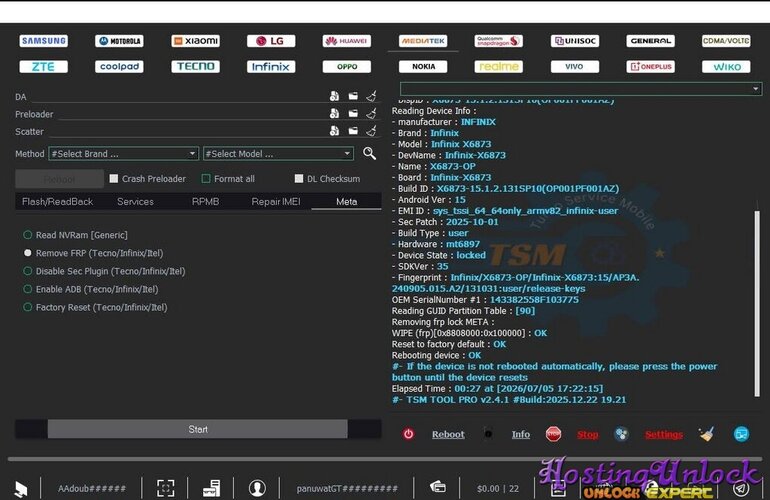Viewport: 770px width, 500px height.
Task: Select the Wiko brand logo
Action: click(x=726, y=66)
